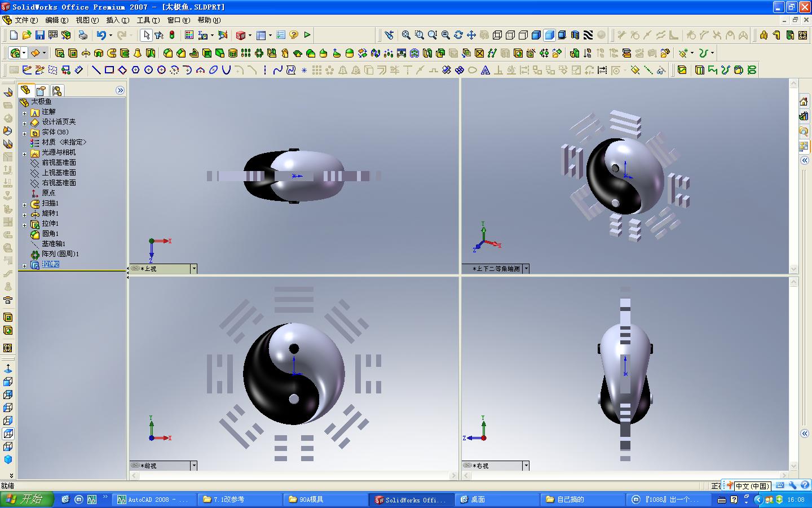Open the 工具(T) menu
812x508 pixels.
pyautogui.click(x=148, y=20)
